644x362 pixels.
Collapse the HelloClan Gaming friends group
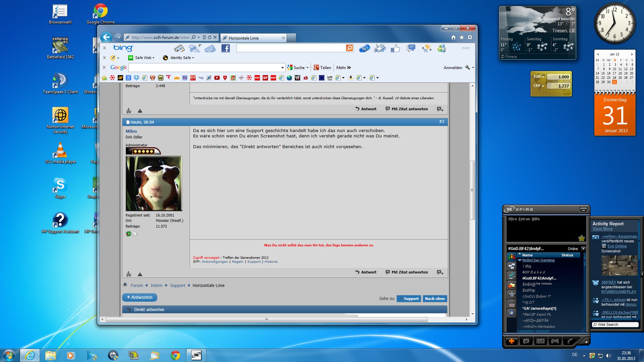tap(520, 260)
